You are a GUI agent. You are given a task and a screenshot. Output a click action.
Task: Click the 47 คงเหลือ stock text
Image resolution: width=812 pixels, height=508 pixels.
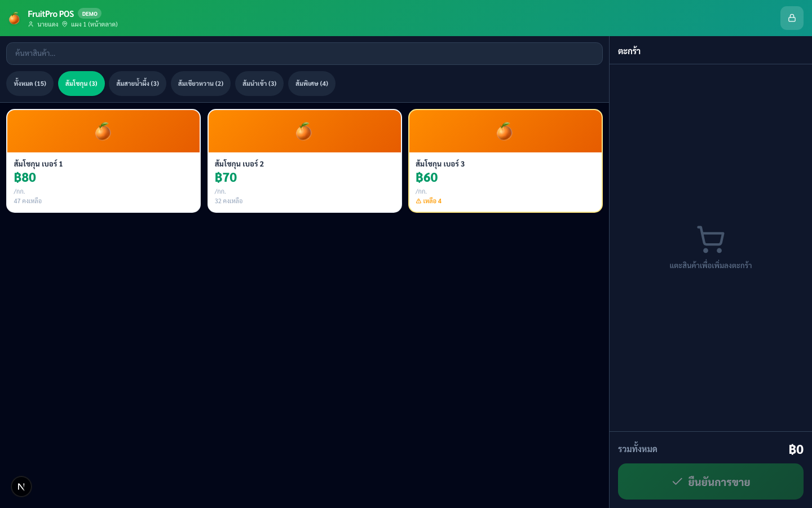28,201
